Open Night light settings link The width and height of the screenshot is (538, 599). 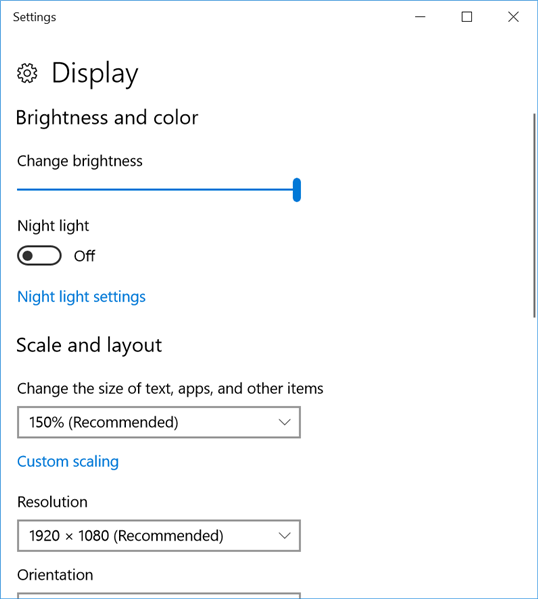[x=81, y=297]
